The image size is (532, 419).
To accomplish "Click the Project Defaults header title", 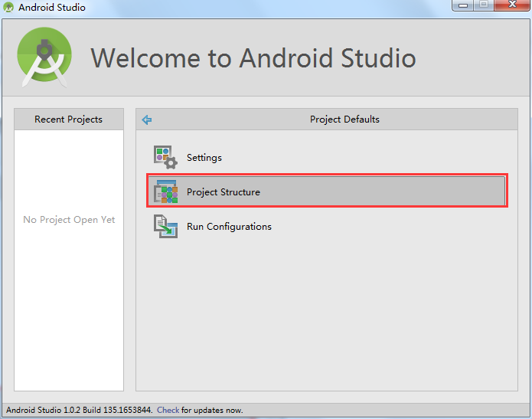I will click(x=344, y=119).
